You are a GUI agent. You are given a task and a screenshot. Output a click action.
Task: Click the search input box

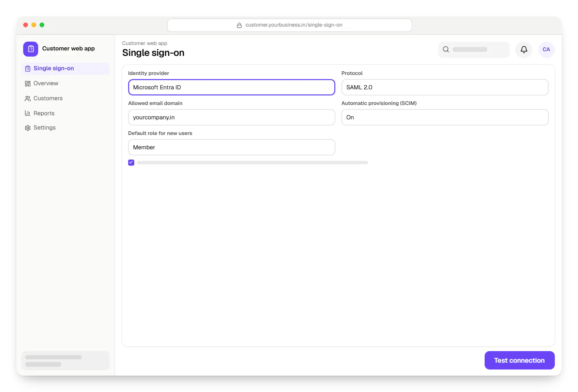[474, 50]
